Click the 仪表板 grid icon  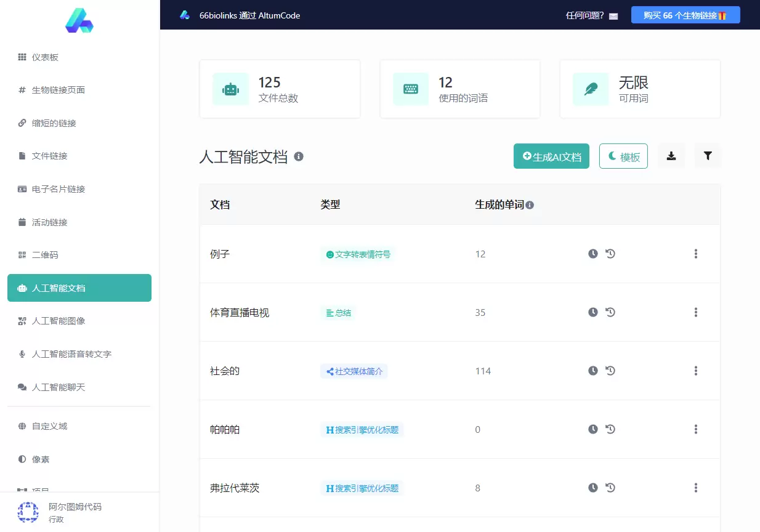coord(22,57)
